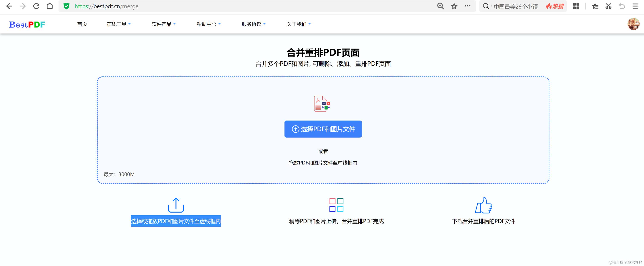Click the BestPDF logo

click(x=27, y=24)
